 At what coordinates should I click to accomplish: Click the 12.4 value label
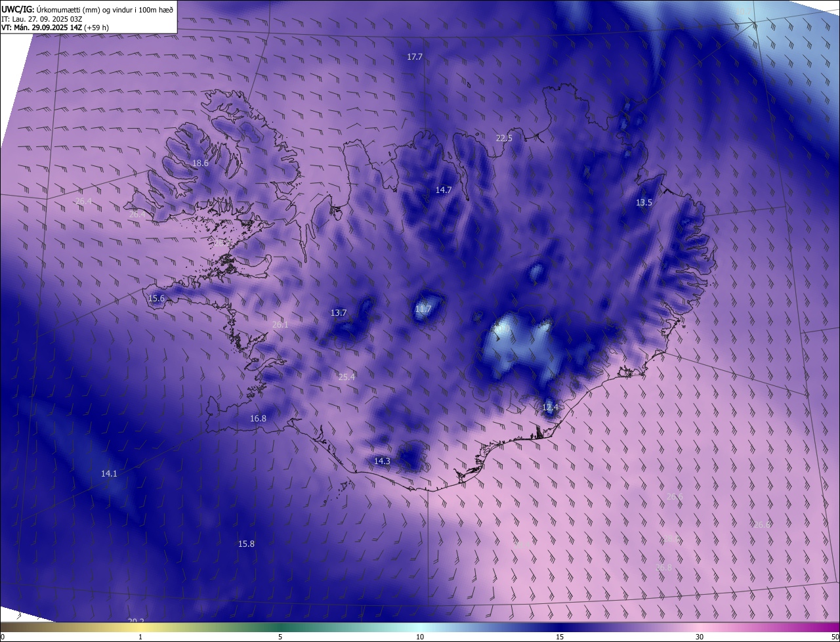coord(550,408)
